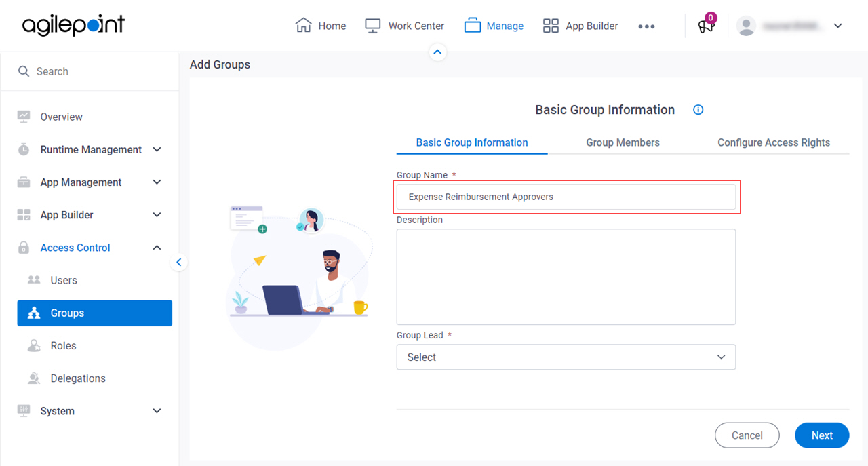The width and height of the screenshot is (868, 466).
Task: Go to Work Center
Action: click(x=404, y=26)
